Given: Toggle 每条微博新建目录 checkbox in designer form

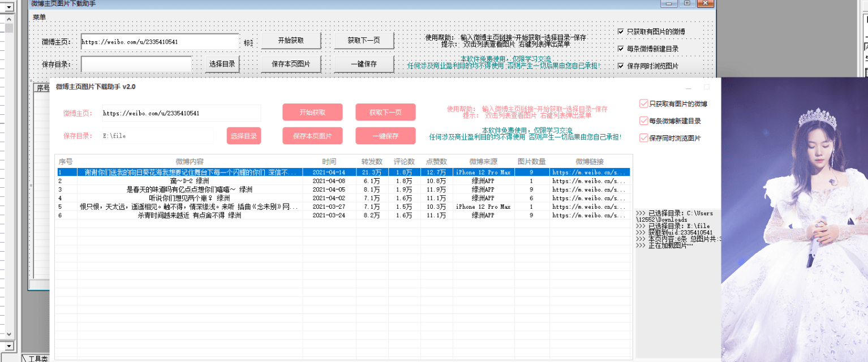Looking at the screenshot, I should click(621, 49).
